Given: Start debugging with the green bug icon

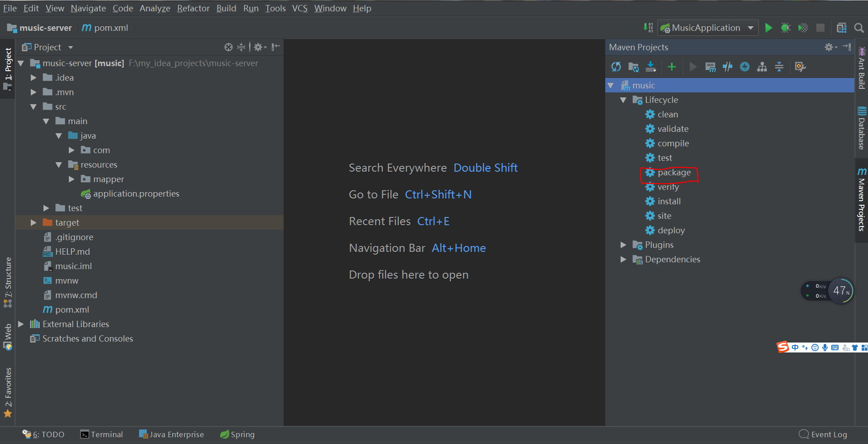Looking at the screenshot, I should [786, 28].
